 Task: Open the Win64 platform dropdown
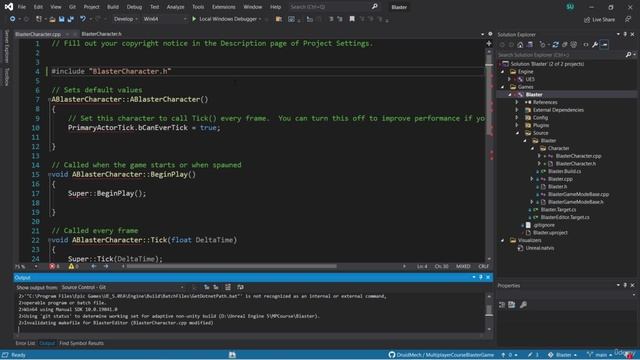point(164,19)
